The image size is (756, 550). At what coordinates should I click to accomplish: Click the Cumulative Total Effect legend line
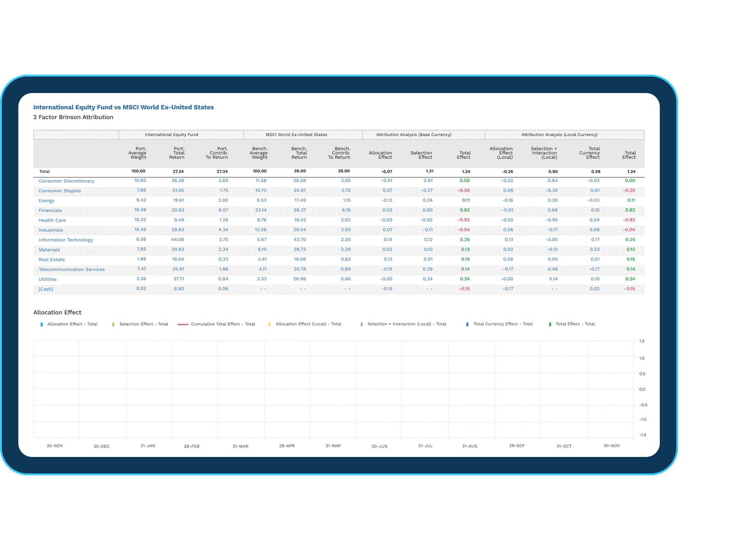[x=183, y=324]
